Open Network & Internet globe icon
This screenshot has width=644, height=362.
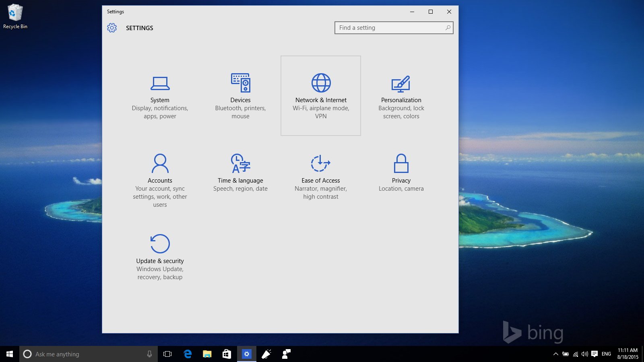321,83
